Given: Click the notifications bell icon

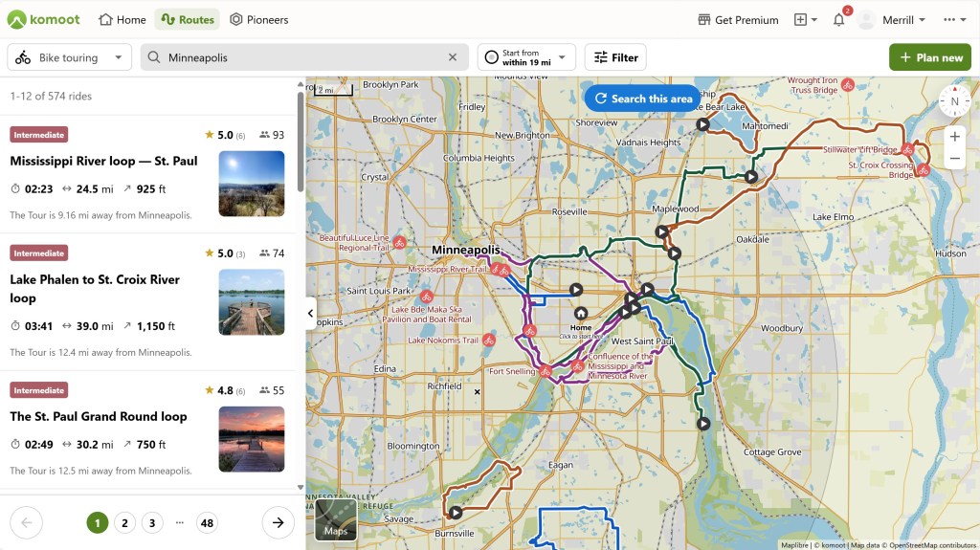Looking at the screenshot, I should click(838, 20).
